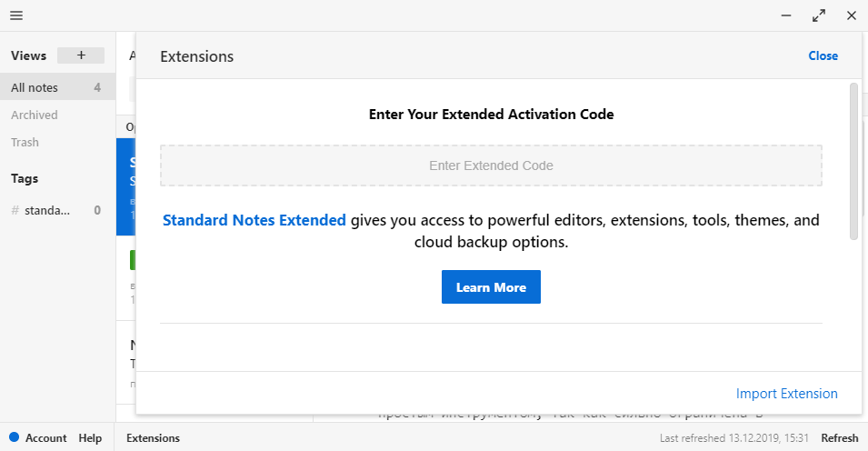Toggle Extensions in bottom bar
This screenshot has height=451, width=868.
tap(153, 437)
